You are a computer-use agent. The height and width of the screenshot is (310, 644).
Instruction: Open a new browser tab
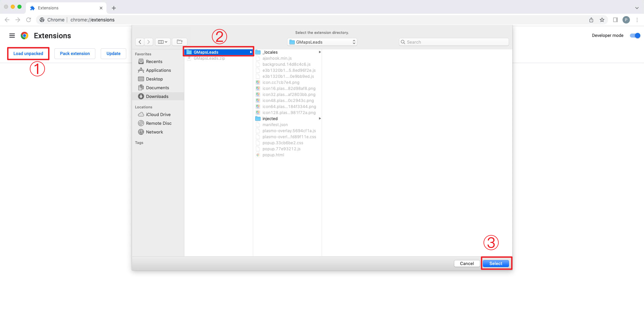pyautogui.click(x=114, y=8)
